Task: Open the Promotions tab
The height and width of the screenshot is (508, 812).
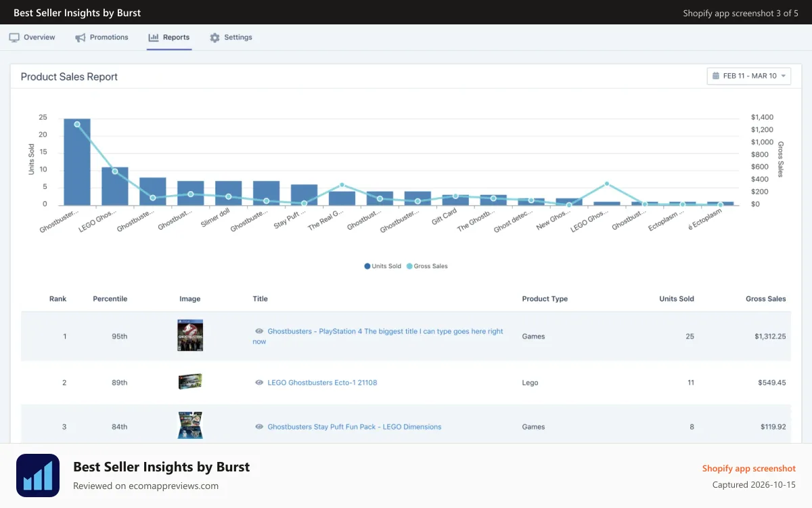Action: tap(101, 37)
